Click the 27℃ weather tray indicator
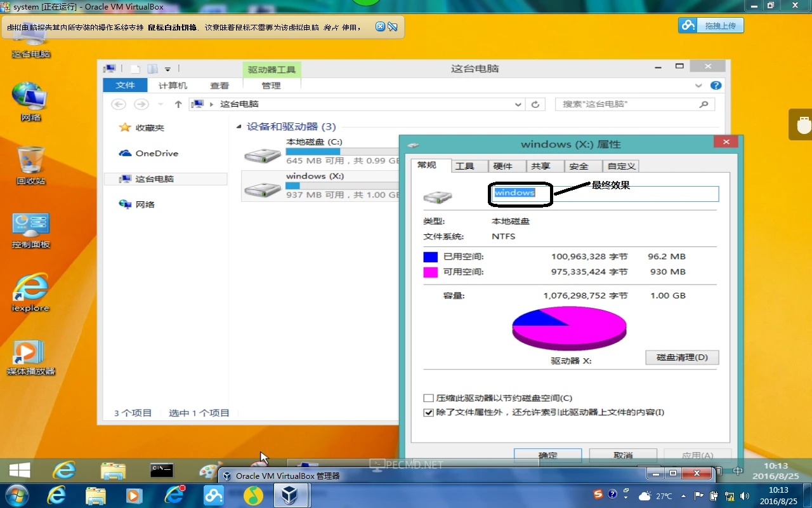Viewport: 812px width, 508px height. [x=657, y=496]
